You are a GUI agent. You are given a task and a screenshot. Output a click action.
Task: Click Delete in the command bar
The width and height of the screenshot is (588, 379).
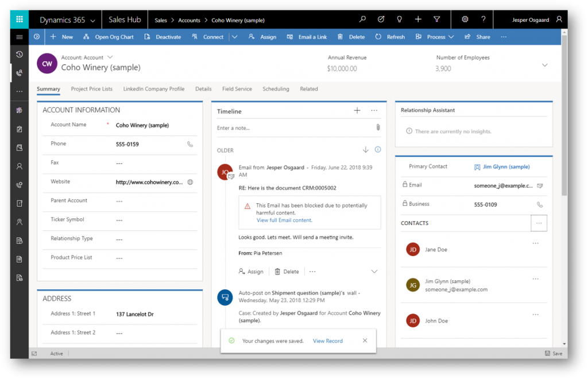pos(351,37)
